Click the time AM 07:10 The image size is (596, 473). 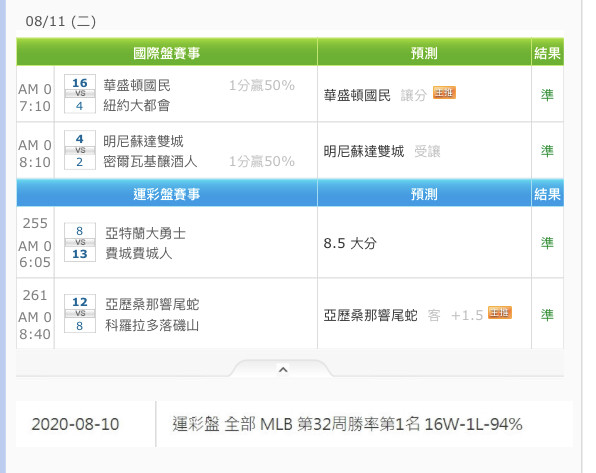point(35,98)
